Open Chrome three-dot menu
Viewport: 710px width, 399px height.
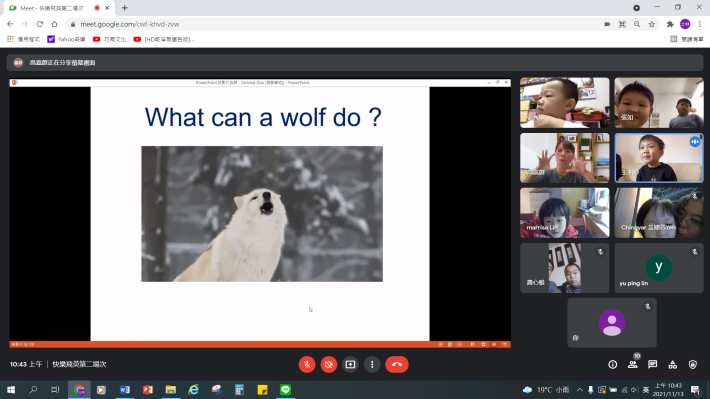click(x=700, y=24)
